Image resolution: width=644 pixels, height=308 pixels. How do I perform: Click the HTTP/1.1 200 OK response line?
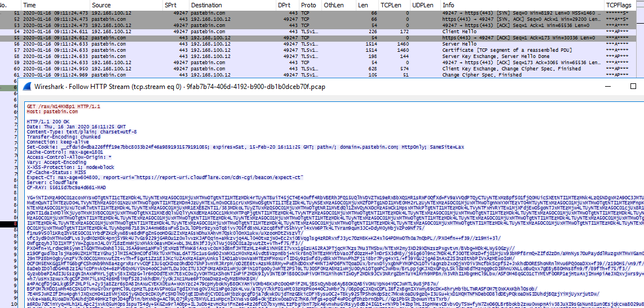[x=48, y=122]
